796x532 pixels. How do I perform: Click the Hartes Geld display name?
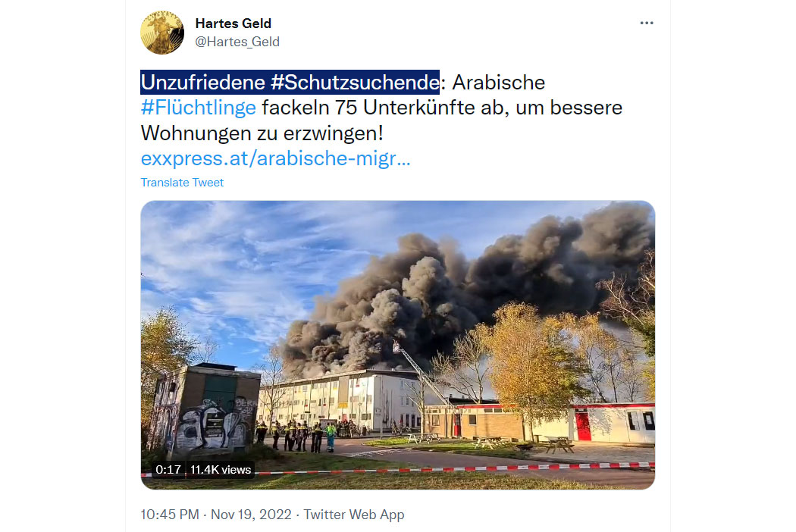233,23
